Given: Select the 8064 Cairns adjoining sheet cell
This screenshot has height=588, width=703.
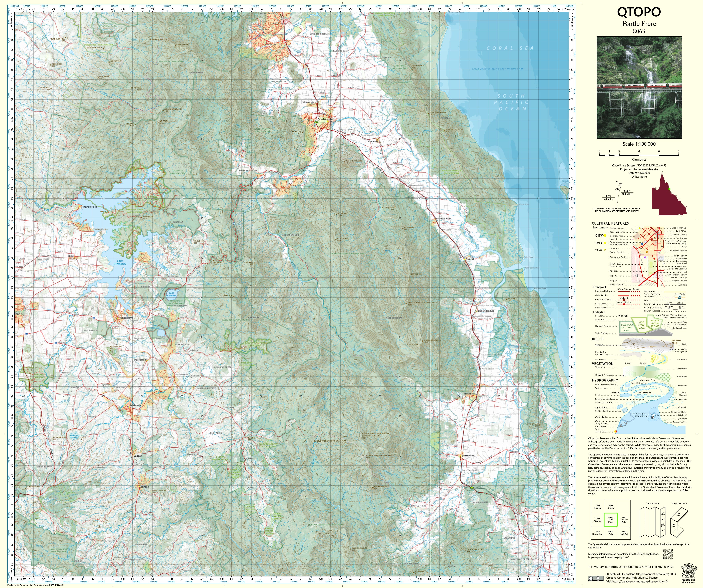Looking at the screenshot, I should coord(611,507).
